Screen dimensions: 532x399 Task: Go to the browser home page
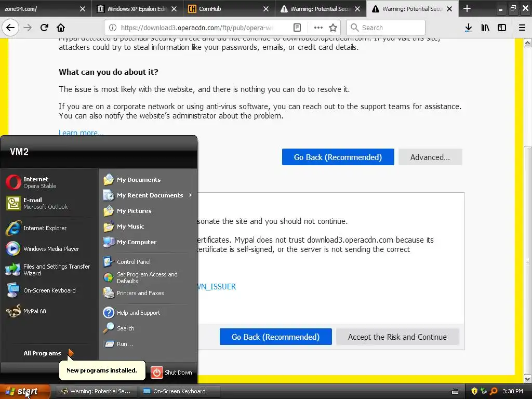[61, 28]
